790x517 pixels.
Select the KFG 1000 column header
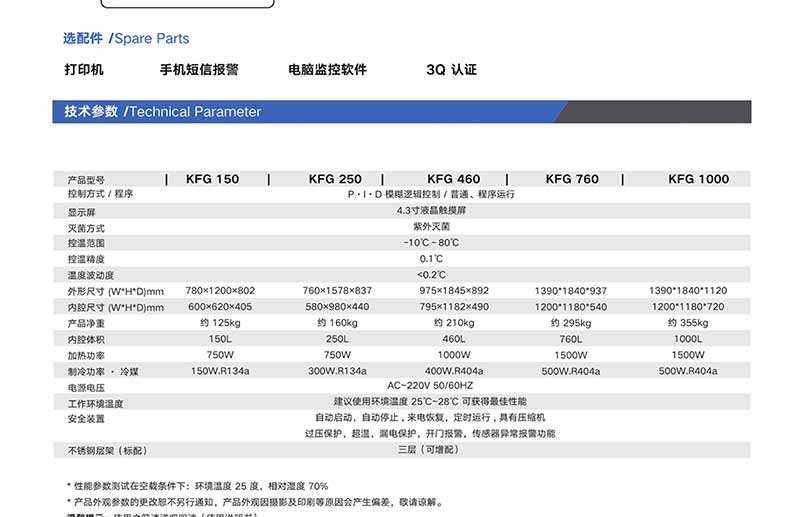699,179
